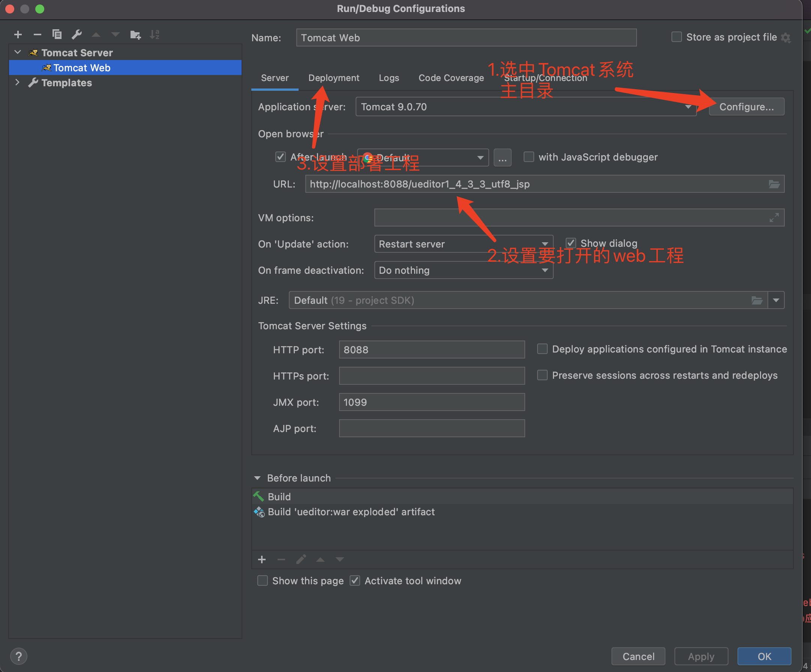This screenshot has width=811, height=672.
Task: Open On 'Update' action Restart server dropdown
Action: pyautogui.click(x=463, y=244)
